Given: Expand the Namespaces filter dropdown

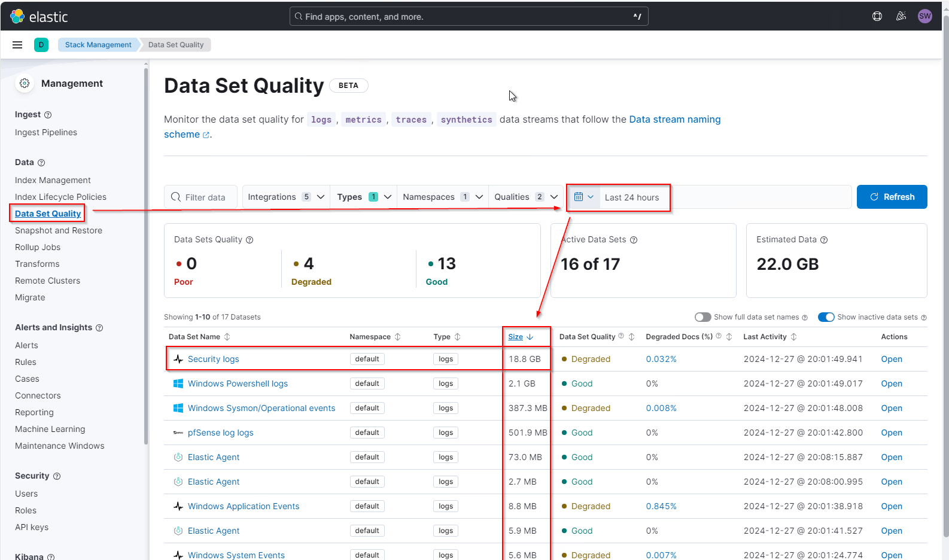Looking at the screenshot, I should [x=443, y=197].
